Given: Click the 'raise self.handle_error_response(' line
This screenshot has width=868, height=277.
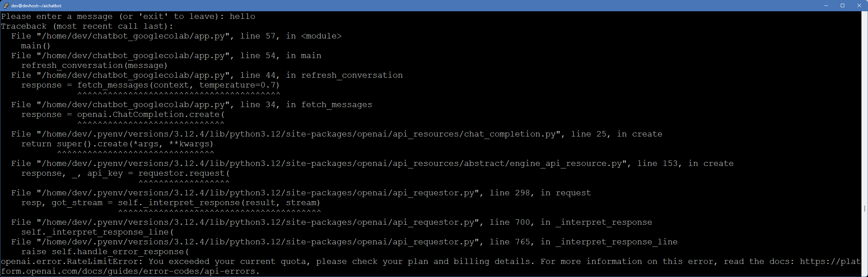Looking at the screenshot, I should point(105,252).
